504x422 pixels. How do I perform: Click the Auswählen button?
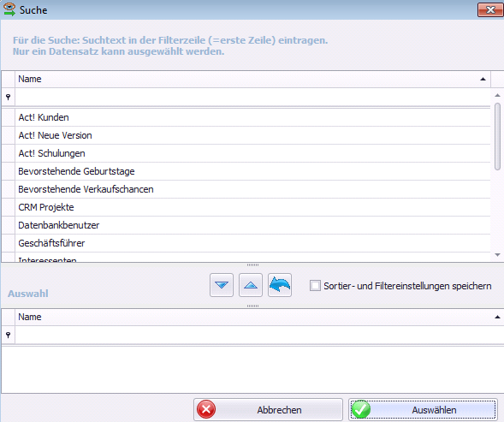tap(423, 410)
